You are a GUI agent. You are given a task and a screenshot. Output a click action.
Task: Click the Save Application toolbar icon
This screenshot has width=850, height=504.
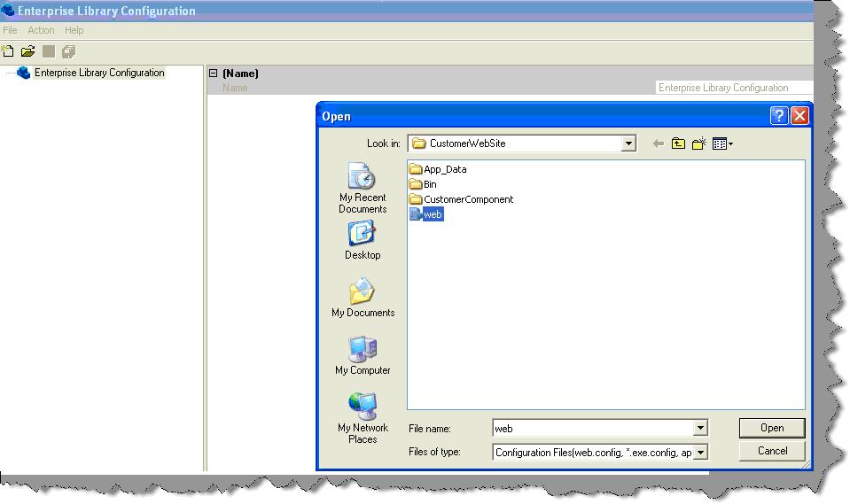tap(49, 51)
